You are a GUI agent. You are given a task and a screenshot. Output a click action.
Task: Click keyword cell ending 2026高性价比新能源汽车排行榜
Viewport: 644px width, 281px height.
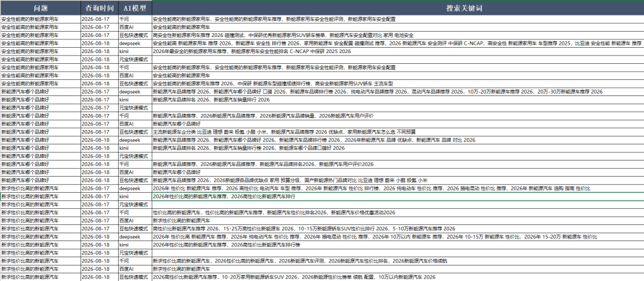pos(398,245)
